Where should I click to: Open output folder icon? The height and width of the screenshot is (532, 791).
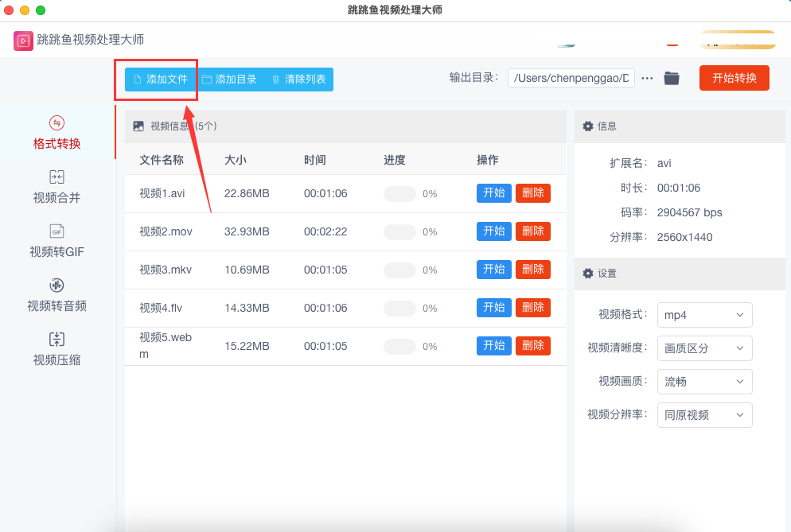(672, 78)
